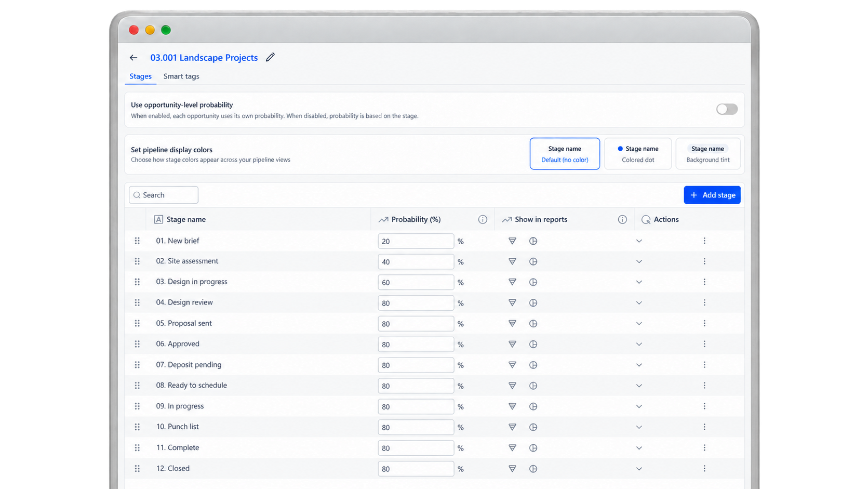Open the three-dot menu for 10. Punch list
This screenshot has height=489, width=868.
click(x=704, y=427)
